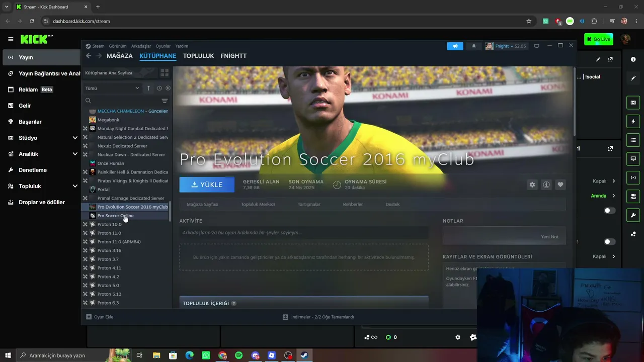Click the Steam taskbar icon
This screenshot has height=362, width=644.
click(x=304, y=355)
